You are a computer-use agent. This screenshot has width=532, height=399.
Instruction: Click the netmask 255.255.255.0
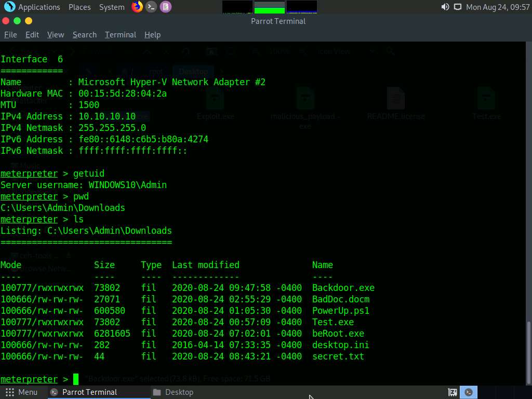coord(112,128)
